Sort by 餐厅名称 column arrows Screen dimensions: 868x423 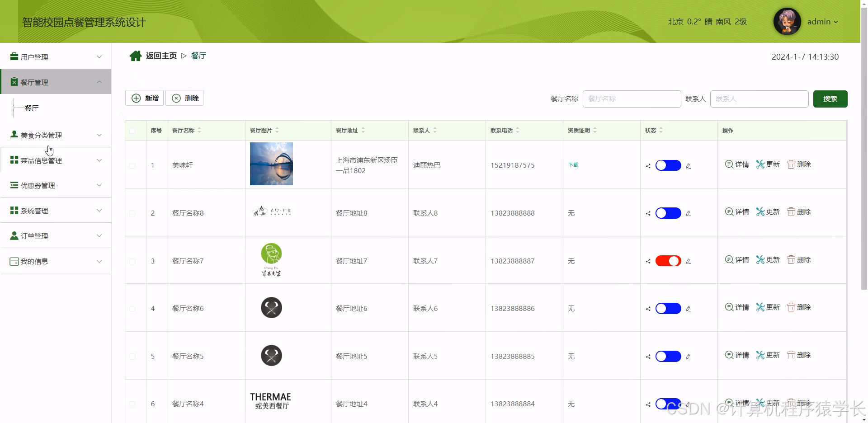click(x=199, y=130)
